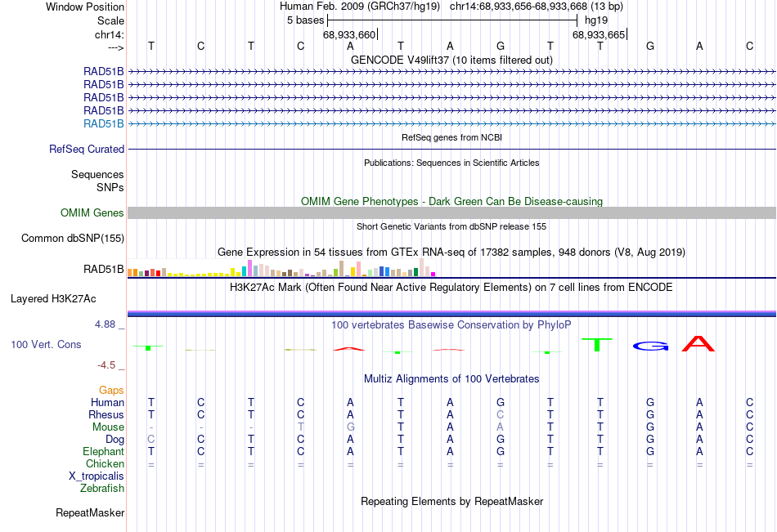Select the Human alignment row label
The width and height of the screenshot is (777, 532).
point(107,402)
